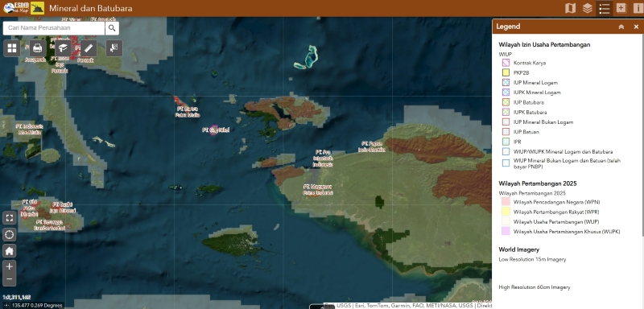This screenshot has width=644, height=309.
Task: Select the ruler Measurement tool
Action: coord(89,48)
